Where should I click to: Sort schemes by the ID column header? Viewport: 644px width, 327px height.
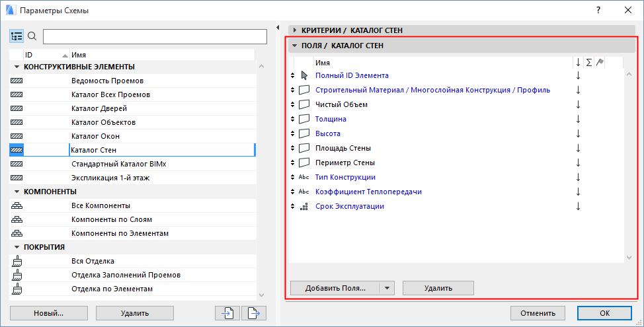click(x=46, y=55)
